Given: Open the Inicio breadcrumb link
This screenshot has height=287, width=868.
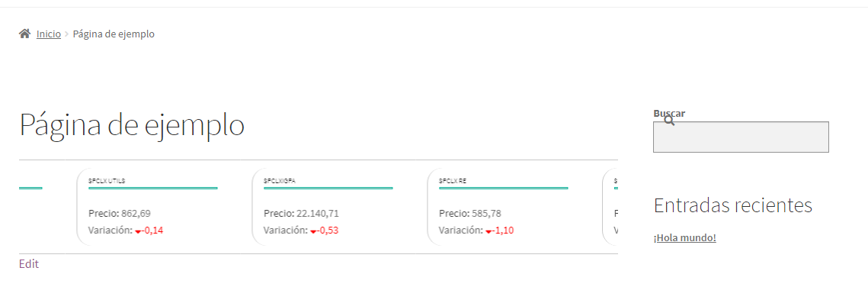Looking at the screenshot, I should pos(49,34).
